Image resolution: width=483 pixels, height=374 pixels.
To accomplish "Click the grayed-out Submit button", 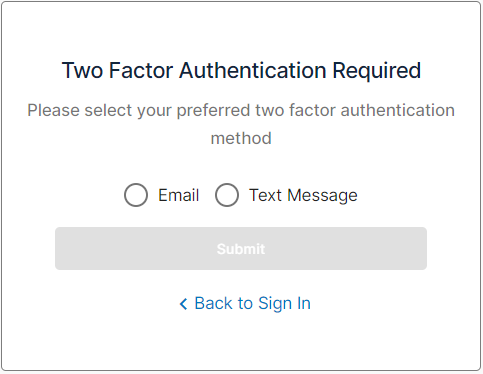I will [x=241, y=248].
